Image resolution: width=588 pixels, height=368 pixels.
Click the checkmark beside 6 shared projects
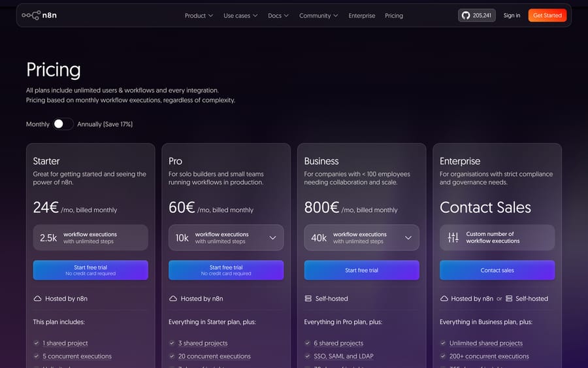click(x=308, y=343)
